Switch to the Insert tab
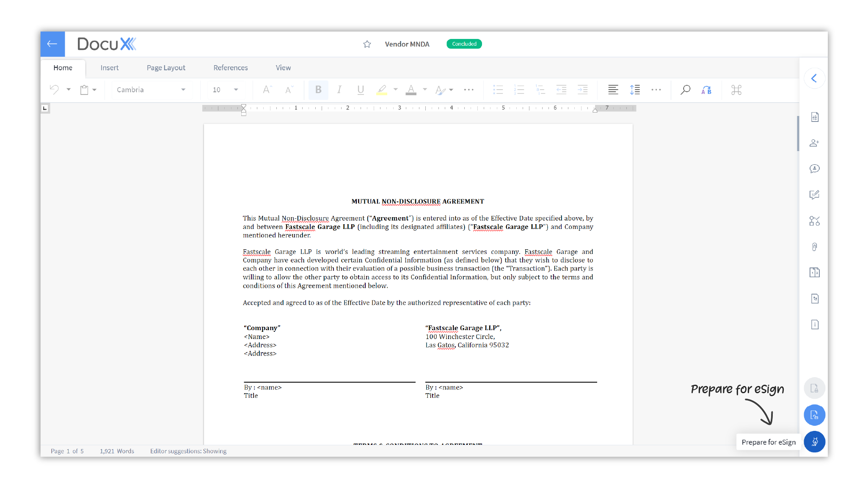This screenshot has width=868, height=488. tap(110, 68)
